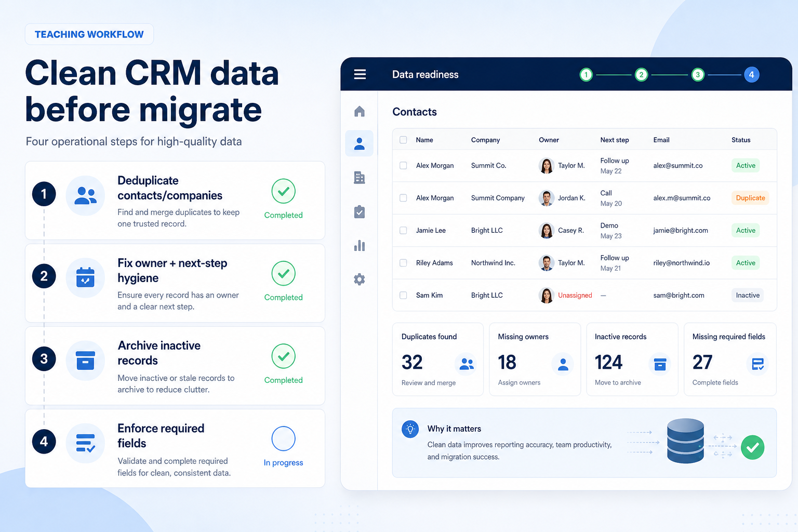Screen dimensions: 798x532
Task: Click the Completed checkmark for Archive inactive step
Action: 283,356
